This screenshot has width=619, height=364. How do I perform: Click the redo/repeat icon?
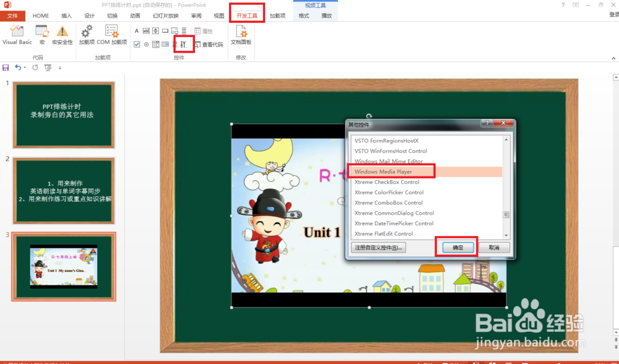(x=35, y=67)
